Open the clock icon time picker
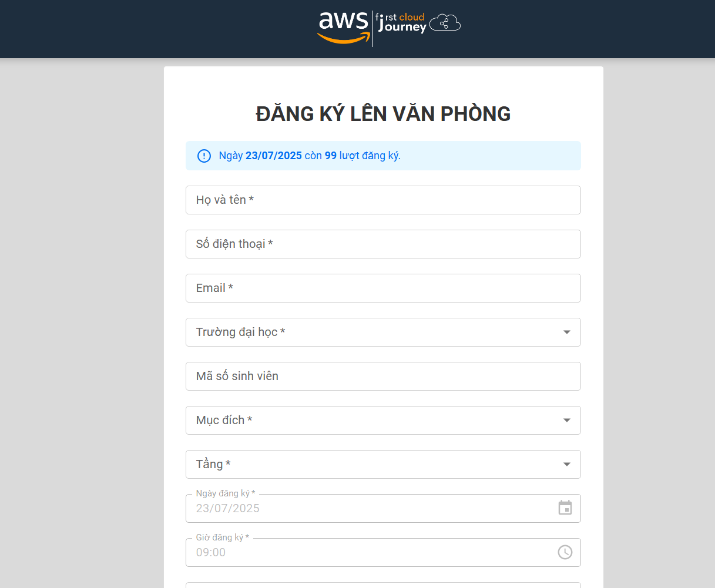 coord(565,552)
